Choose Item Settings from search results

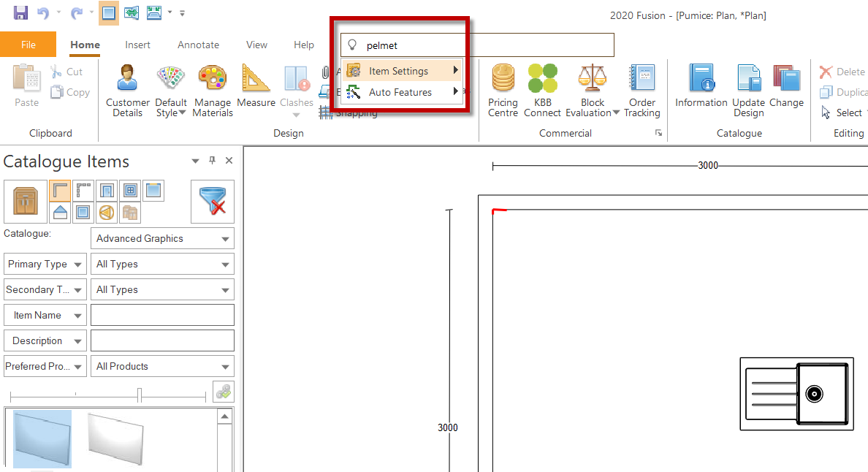point(403,71)
